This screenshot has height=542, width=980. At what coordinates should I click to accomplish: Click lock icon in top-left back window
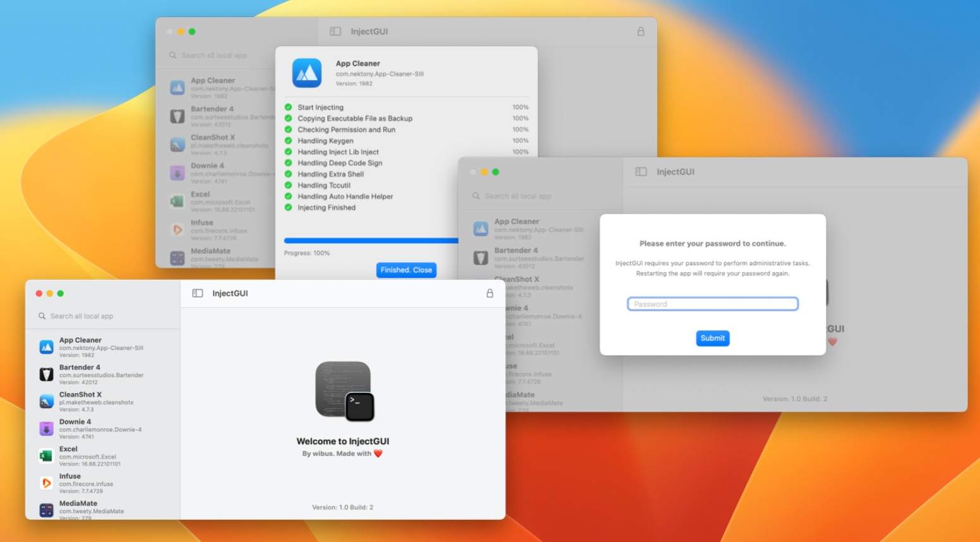tap(640, 31)
